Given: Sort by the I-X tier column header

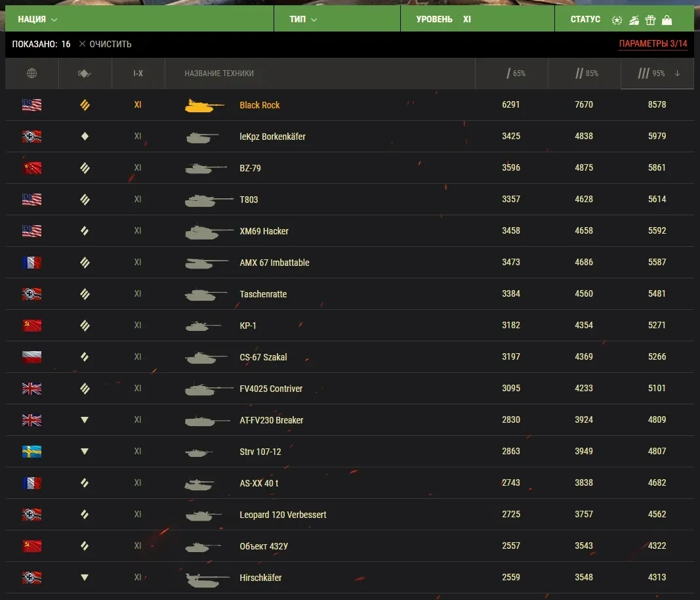Looking at the screenshot, I should (138, 74).
